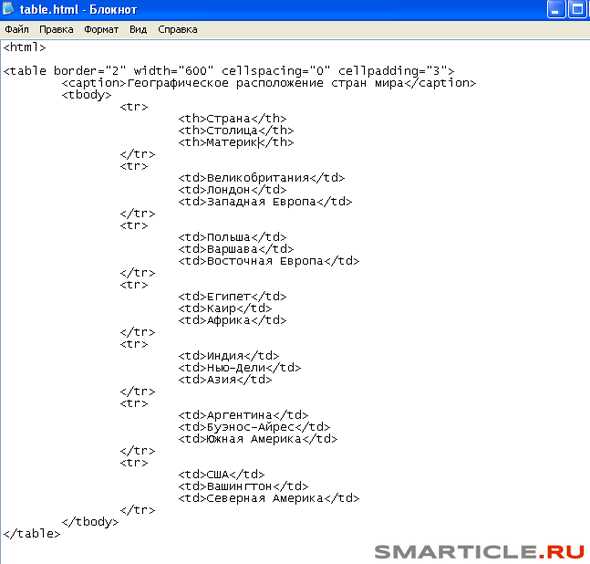Place cursor in Великобритания cell line
This screenshot has width=590, height=564.
262,178
